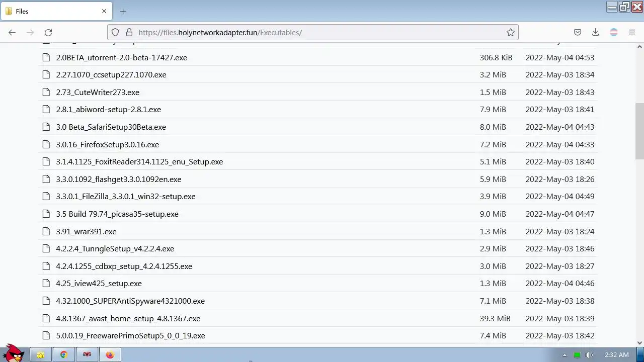Open 3.0 Beta_SafariSetup30Beta.exe
This screenshot has width=644, height=362.
coord(111,127)
